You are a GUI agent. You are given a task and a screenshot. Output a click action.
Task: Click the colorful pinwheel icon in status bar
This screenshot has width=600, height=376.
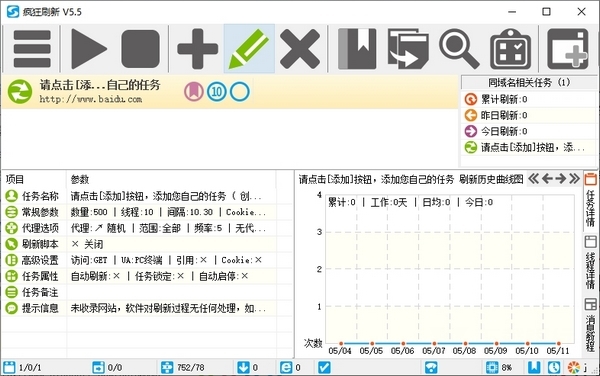coord(574,368)
